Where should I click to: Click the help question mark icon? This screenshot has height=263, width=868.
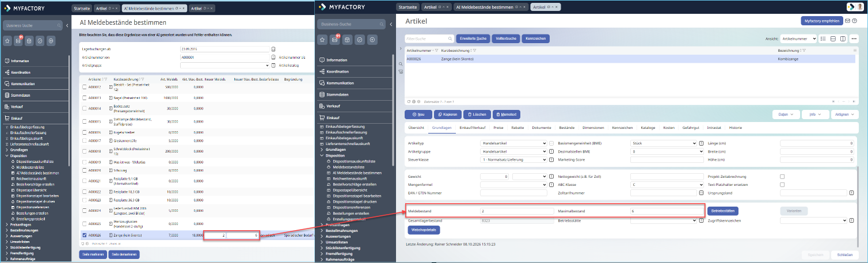855,21
